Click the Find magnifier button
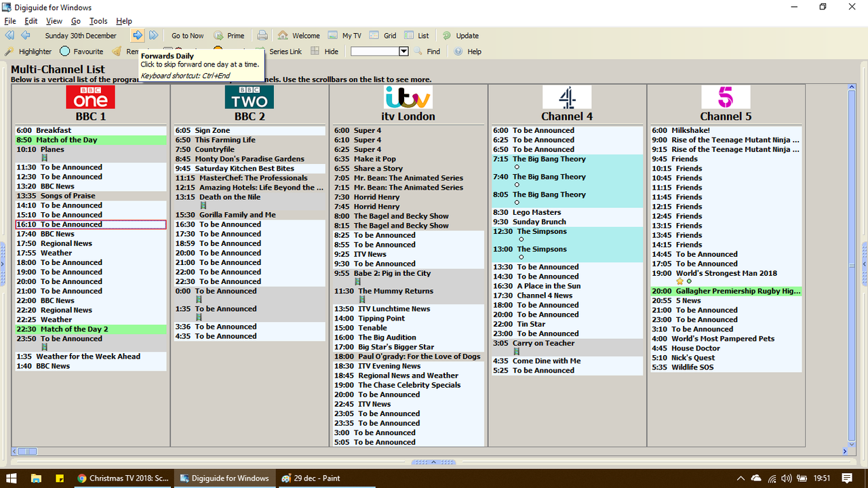 point(427,51)
